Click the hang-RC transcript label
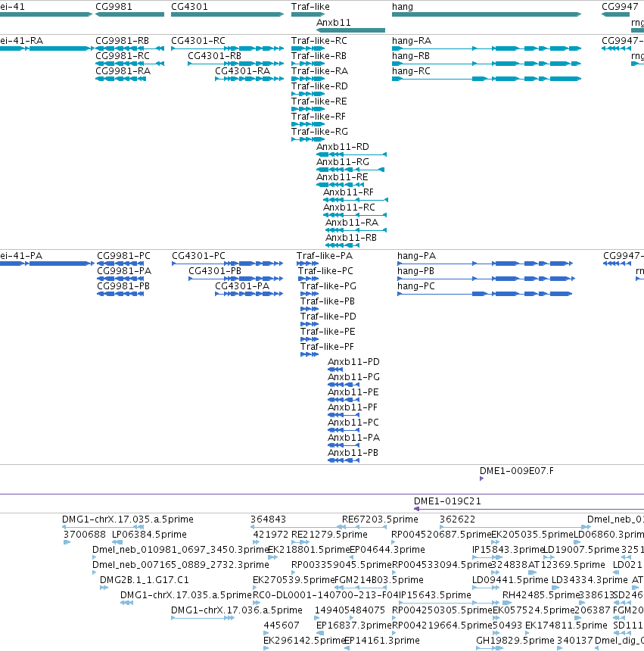 [412, 71]
